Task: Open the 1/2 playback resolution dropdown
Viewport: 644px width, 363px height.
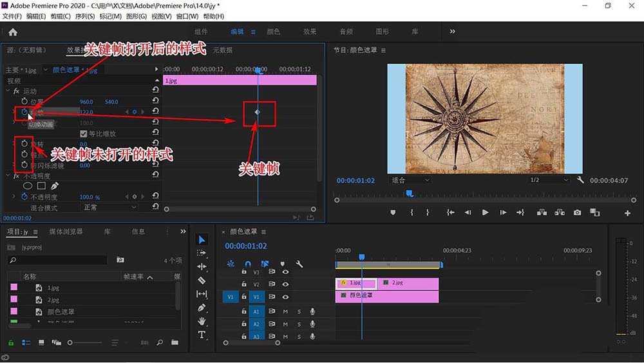Action: [548, 181]
